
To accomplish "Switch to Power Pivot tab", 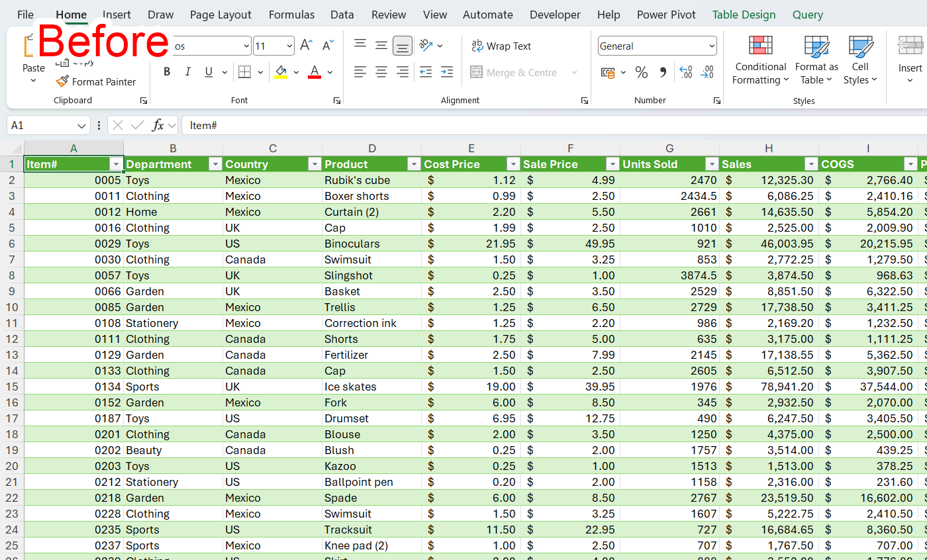I will tap(666, 15).
